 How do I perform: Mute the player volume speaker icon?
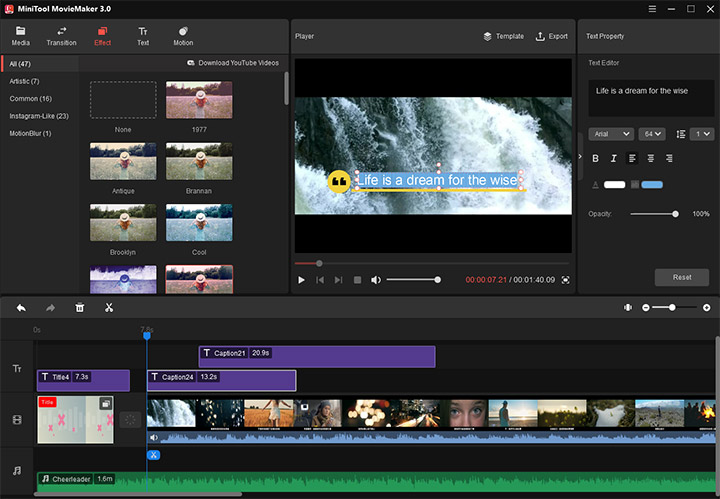point(376,280)
